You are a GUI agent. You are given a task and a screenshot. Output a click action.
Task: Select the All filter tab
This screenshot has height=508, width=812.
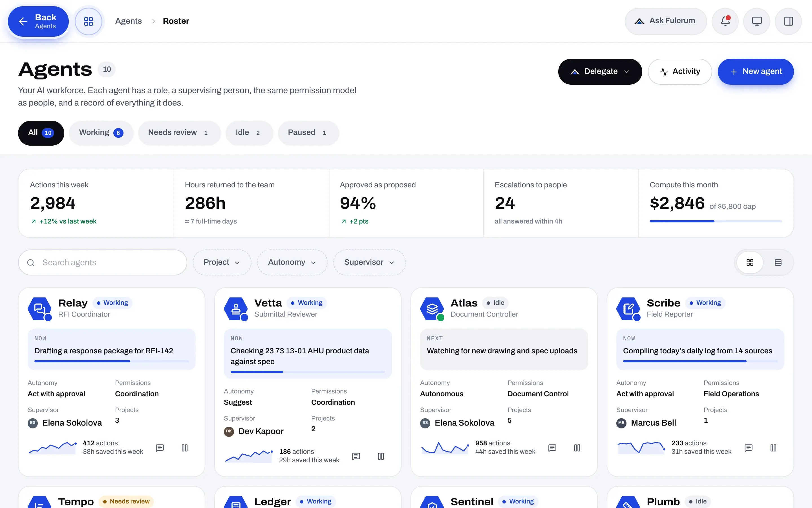coord(41,133)
